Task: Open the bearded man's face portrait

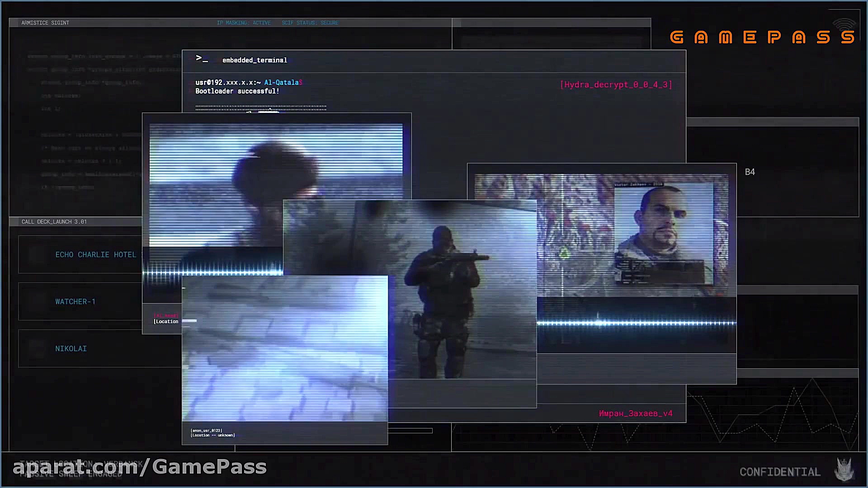Action: tap(664, 234)
